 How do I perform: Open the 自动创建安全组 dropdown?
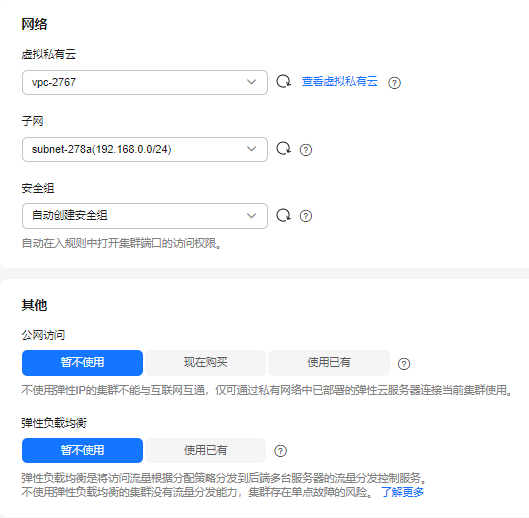click(145, 216)
